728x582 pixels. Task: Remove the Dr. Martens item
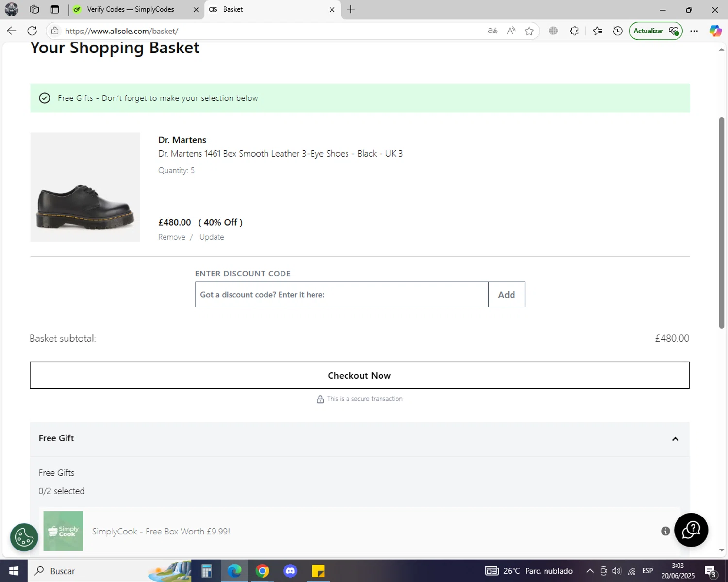(172, 237)
